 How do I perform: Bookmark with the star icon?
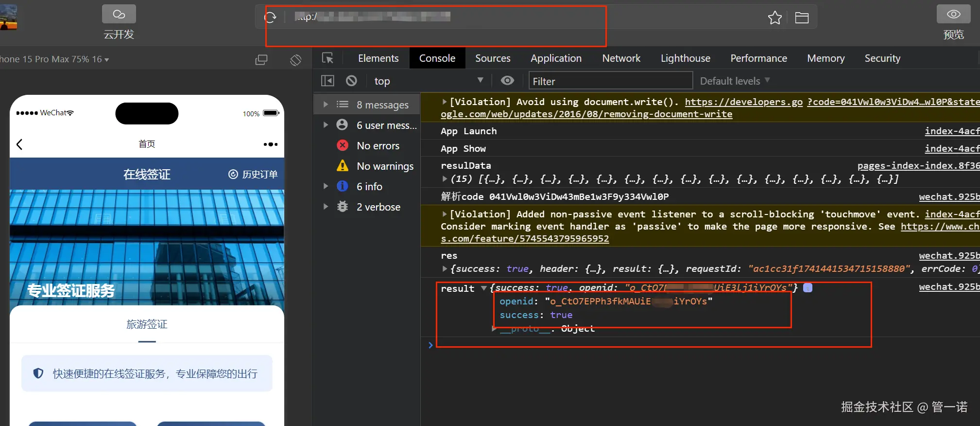click(x=775, y=18)
